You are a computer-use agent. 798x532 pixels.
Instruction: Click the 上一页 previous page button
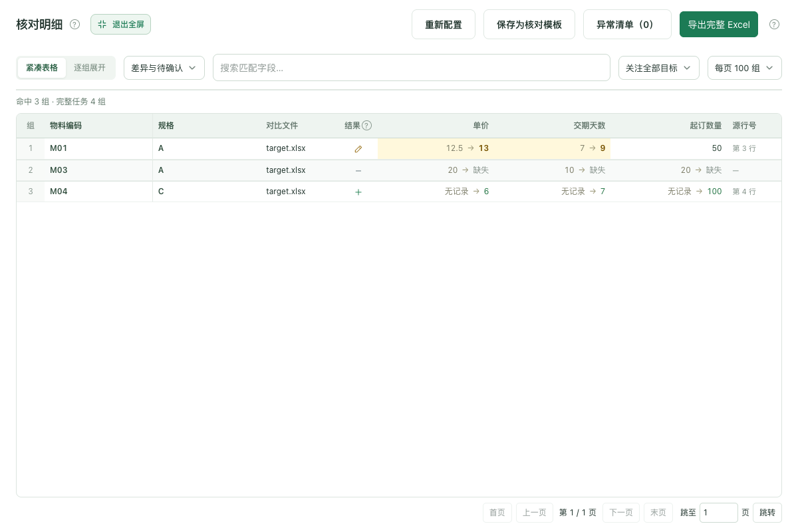point(535,513)
